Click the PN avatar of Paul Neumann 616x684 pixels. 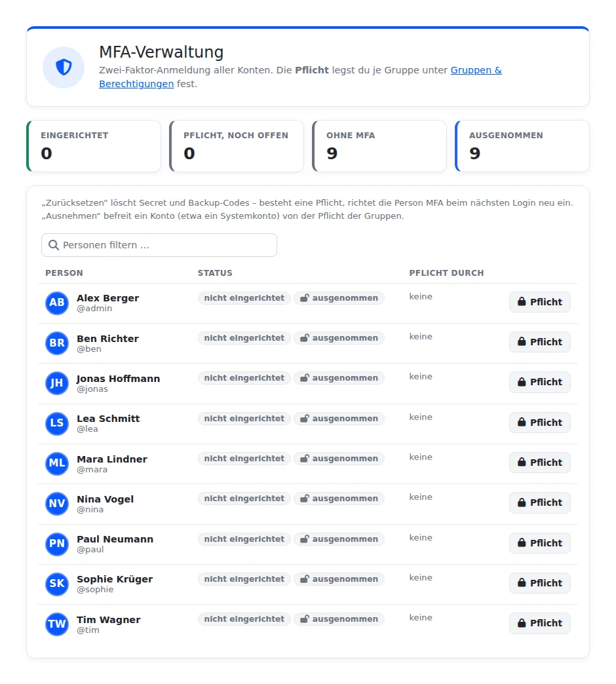click(57, 544)
